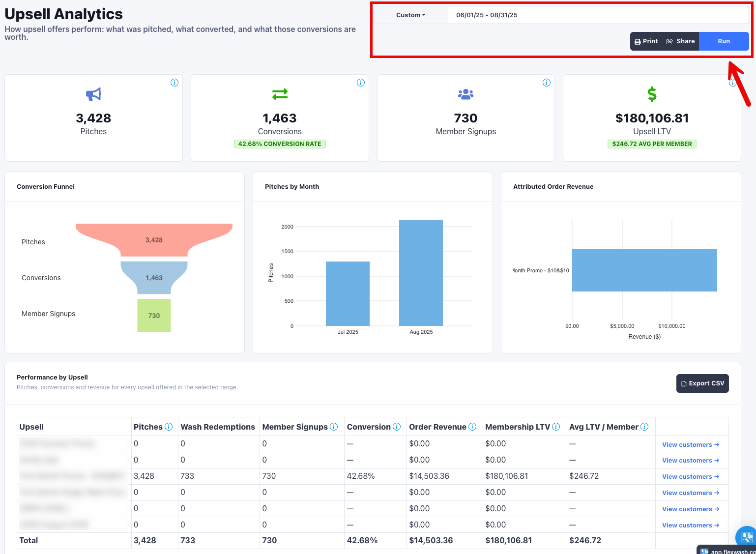
Task: View customers in the first upsell row
Action: [x=691, y=445]
